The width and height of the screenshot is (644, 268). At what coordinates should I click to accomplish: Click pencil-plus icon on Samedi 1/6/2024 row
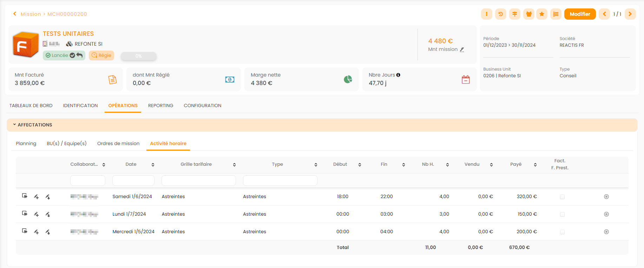click(x=36, y=197)
